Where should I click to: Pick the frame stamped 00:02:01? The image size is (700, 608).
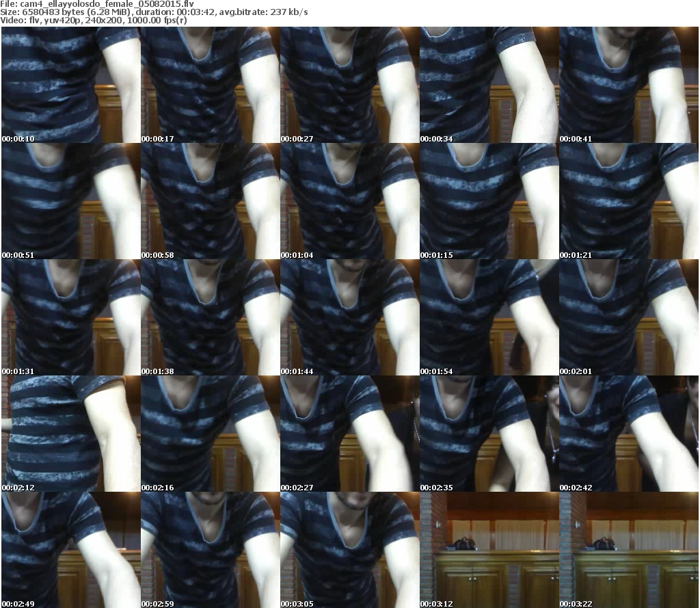tap(629, 317)
